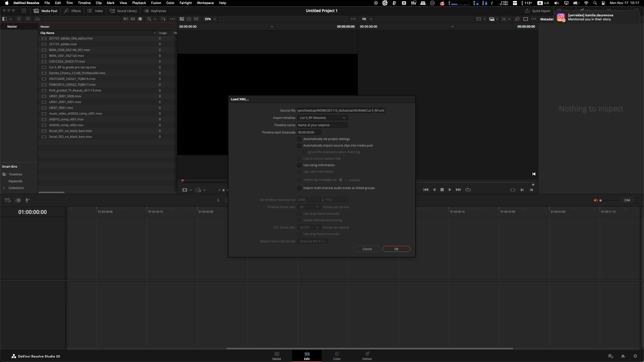Viewport: 644px width, 362px height.
Task: Click the media pool search icon
Action: [x=149, y=19]
